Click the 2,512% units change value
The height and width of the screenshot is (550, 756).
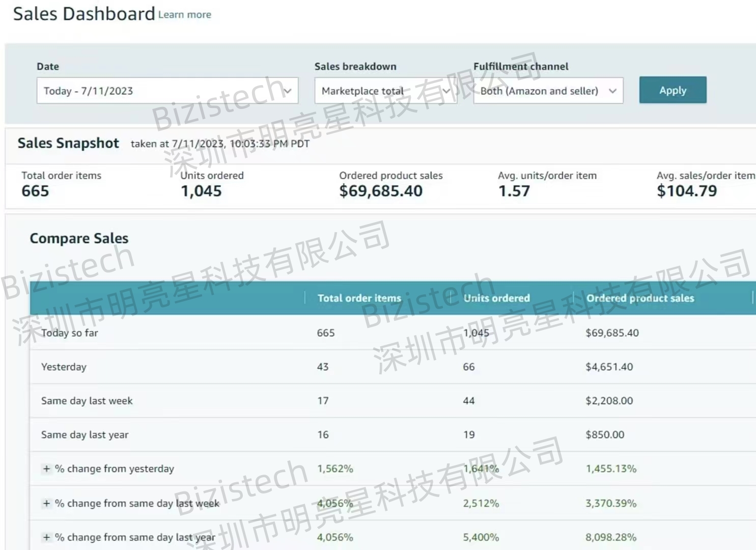(x=481, y=503)
